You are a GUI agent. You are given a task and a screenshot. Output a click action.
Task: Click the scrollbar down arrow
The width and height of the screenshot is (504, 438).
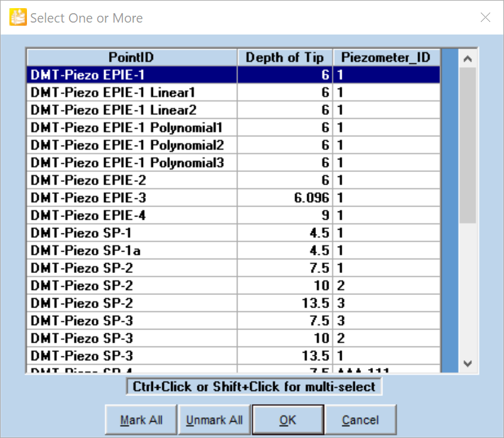(x=466, y=363)
